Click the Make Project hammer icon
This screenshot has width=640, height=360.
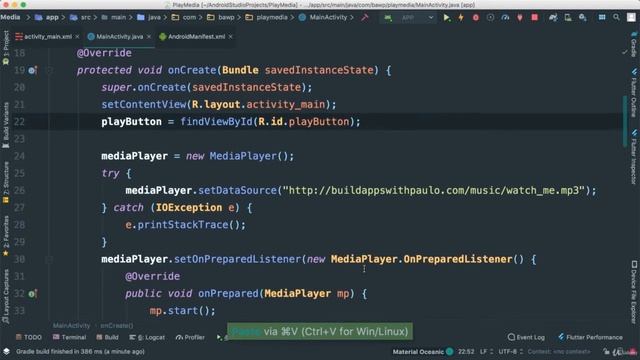tap(364, 18)
